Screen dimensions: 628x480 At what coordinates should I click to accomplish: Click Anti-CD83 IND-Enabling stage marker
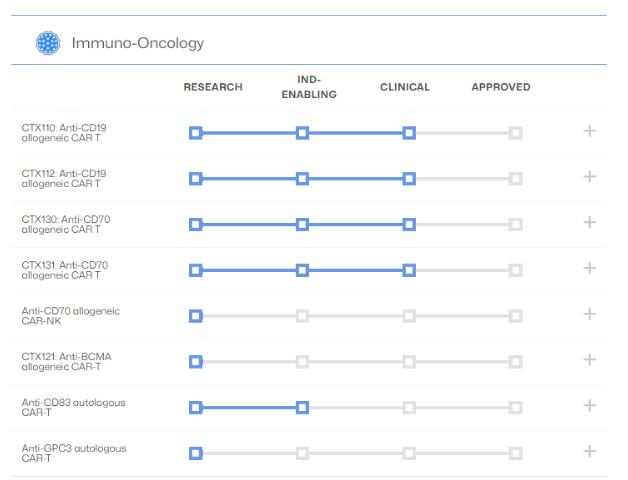(302, 407)
